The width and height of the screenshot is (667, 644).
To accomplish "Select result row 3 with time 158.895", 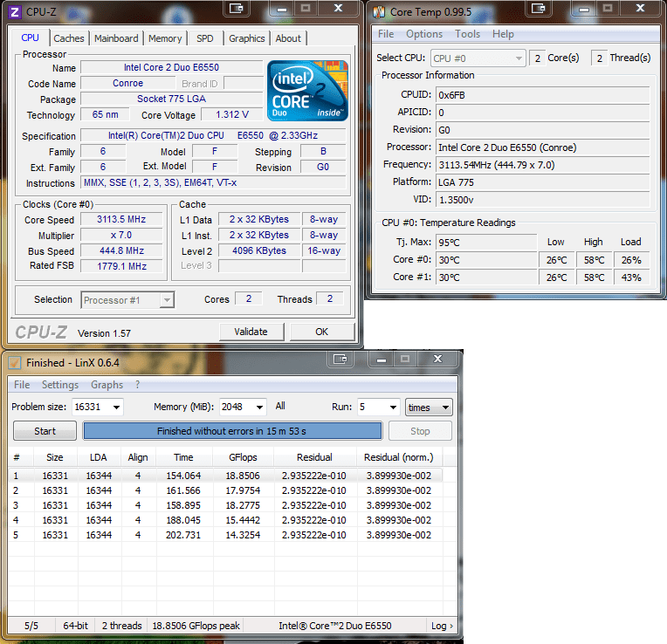I will pos(225,505).
